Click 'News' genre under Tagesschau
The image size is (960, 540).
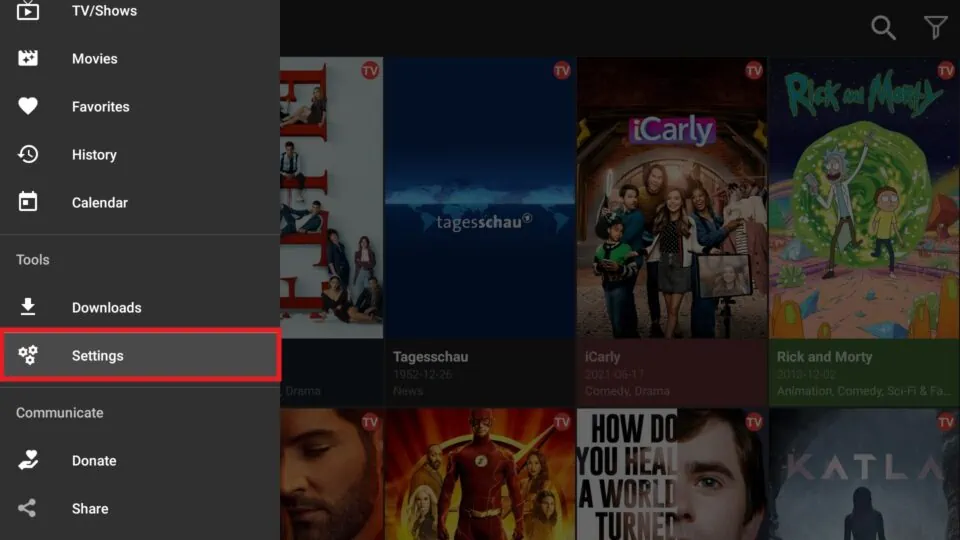click(408, 391)
